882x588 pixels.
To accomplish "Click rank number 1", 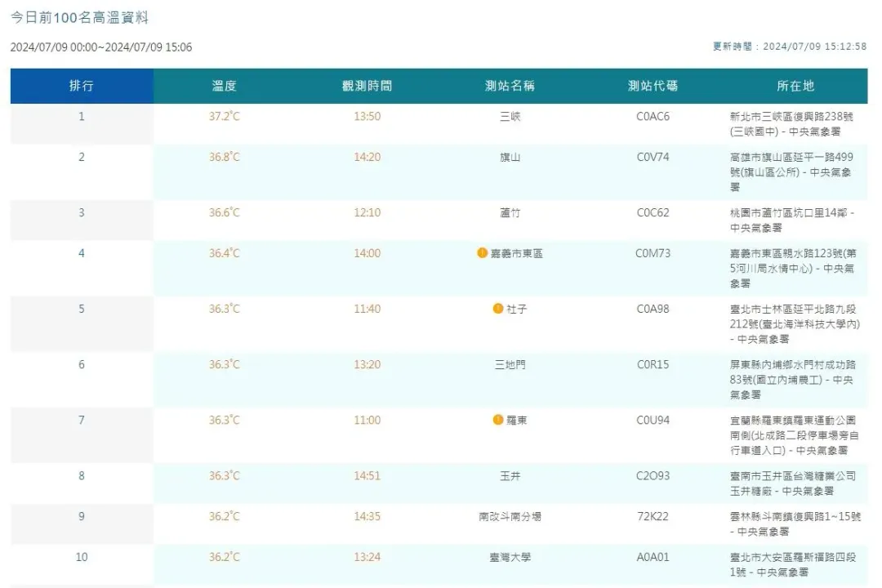I will (82, 117).
